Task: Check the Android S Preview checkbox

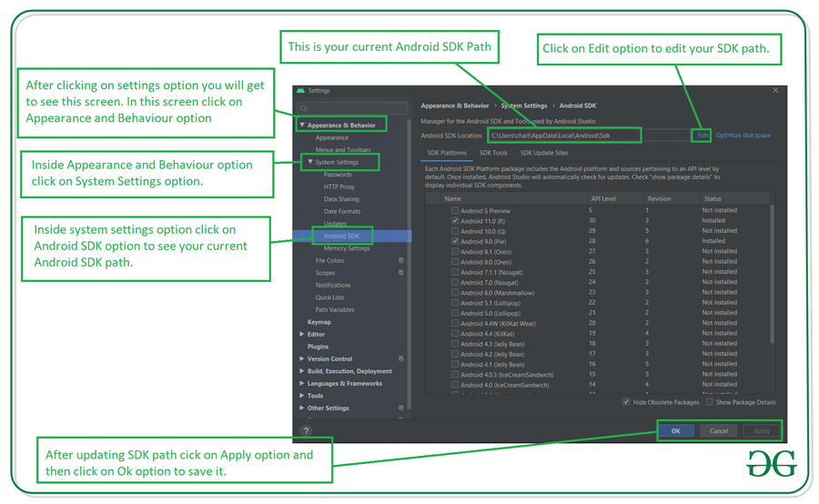Action: click(x=455, y=210)
